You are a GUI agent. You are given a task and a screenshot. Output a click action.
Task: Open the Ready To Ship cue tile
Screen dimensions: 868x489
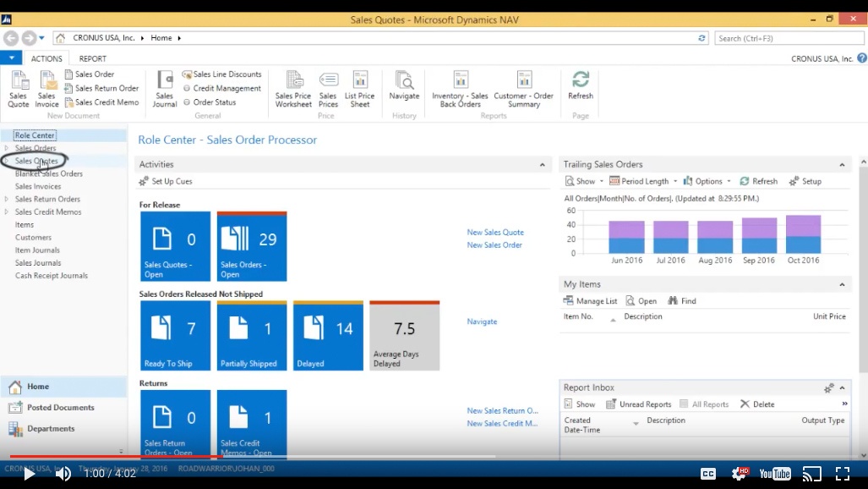point(176,336)
